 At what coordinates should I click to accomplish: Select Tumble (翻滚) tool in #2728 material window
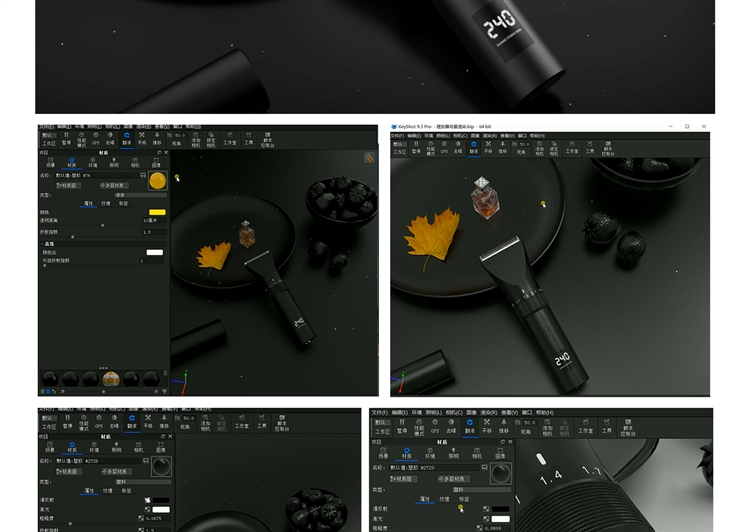tap(132, 422)
